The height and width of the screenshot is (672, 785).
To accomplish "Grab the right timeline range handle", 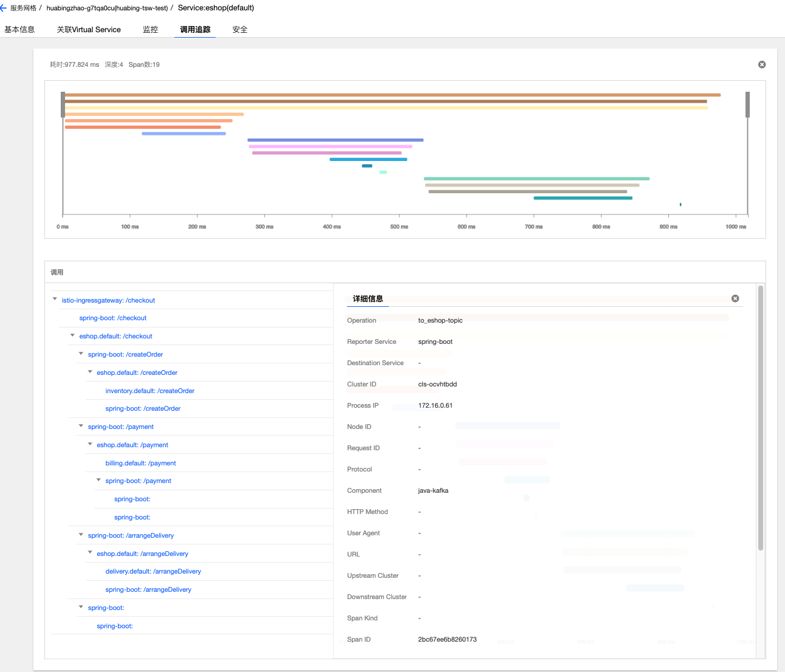I will click(747, 105).
